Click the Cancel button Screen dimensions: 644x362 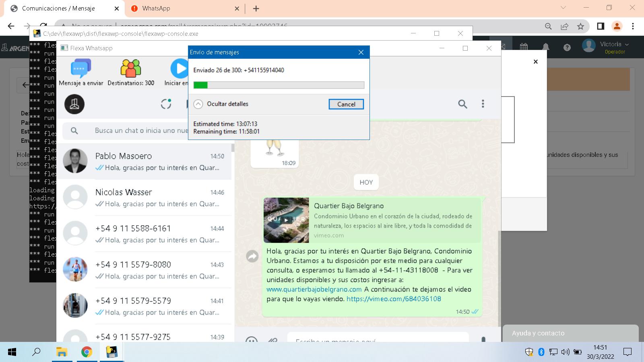(346, 104)
